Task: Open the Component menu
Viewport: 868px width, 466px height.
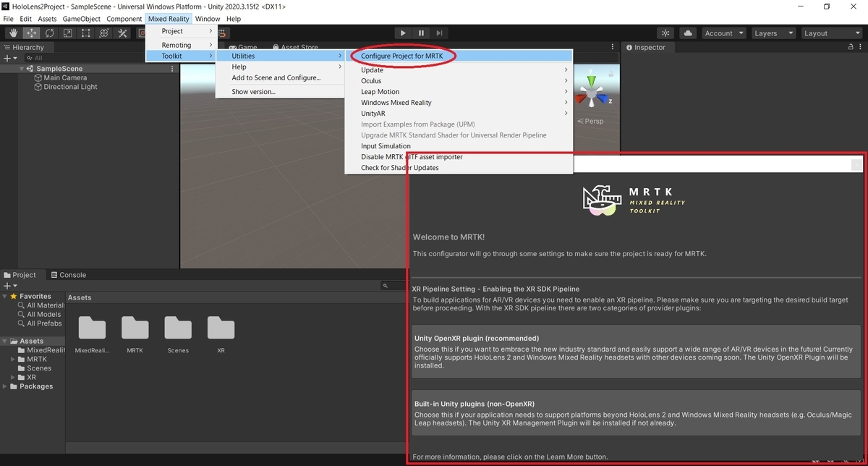Action: [124, 19]
